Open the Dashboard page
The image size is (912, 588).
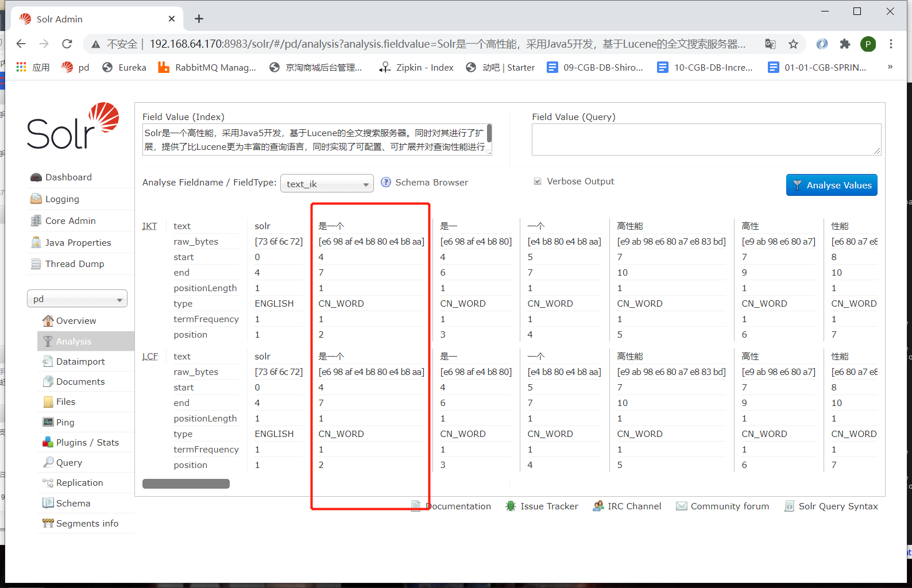coord(68,177)
